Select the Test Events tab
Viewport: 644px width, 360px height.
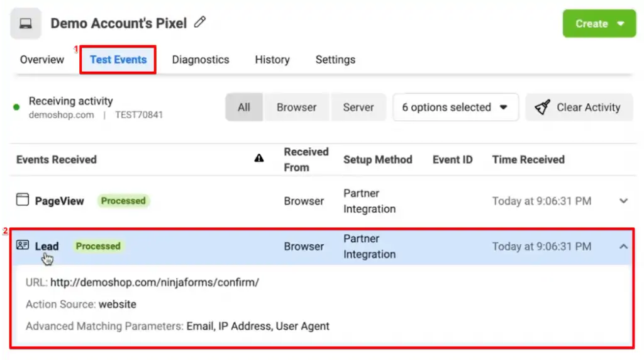[x=118, y=60]
